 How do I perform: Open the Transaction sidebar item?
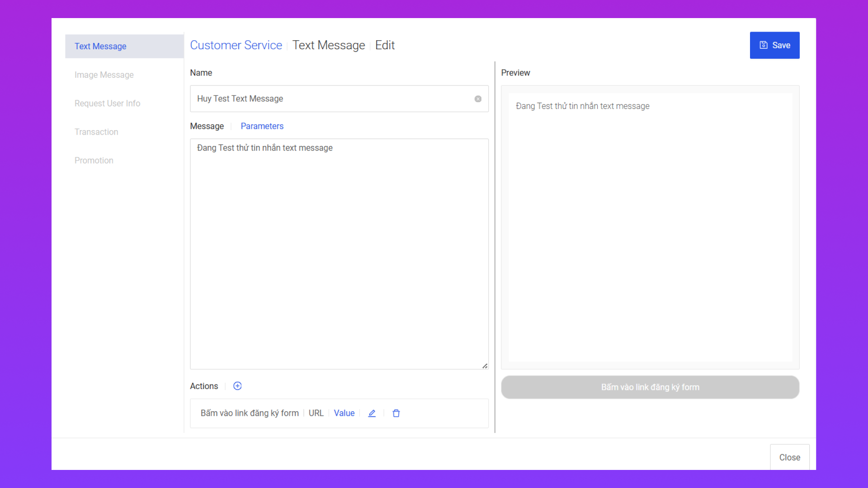click(x=96, y=132)
